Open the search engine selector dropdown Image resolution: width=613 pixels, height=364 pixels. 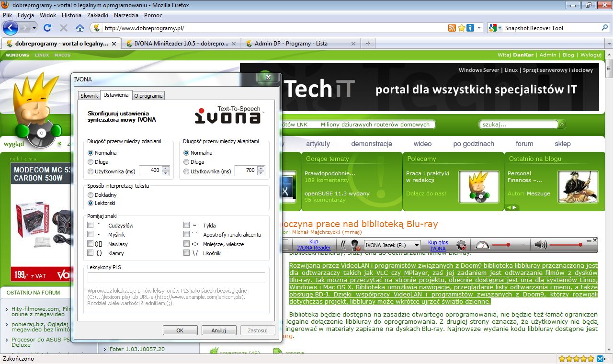(x=499, y=28)
